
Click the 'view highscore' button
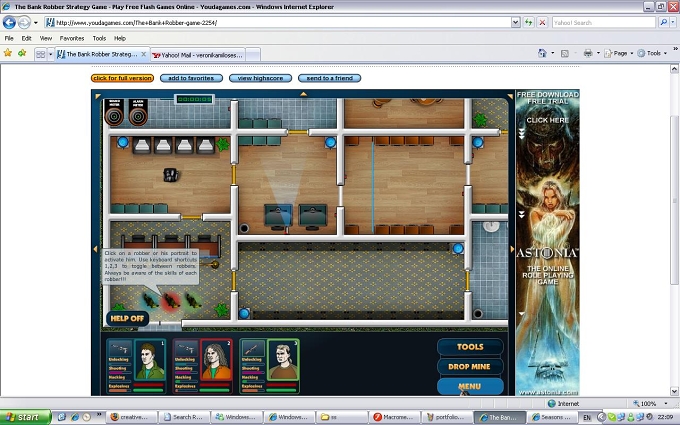[x=260, y=78]
